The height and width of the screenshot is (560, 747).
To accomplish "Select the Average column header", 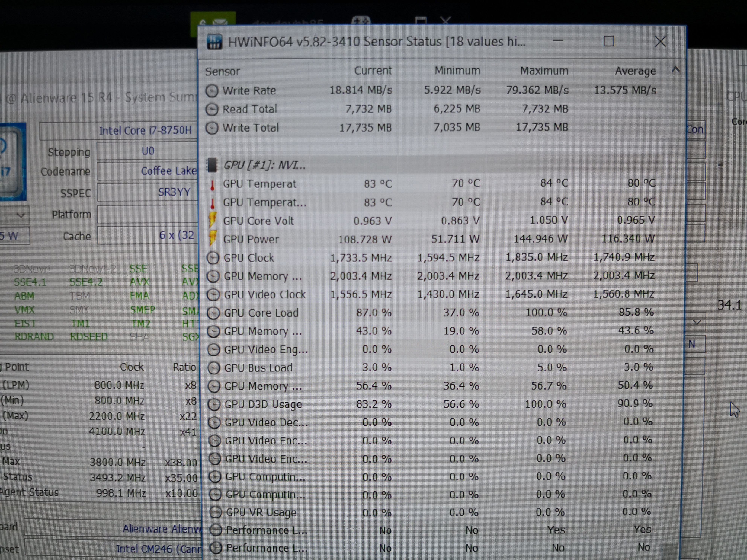I will [635, 71].
